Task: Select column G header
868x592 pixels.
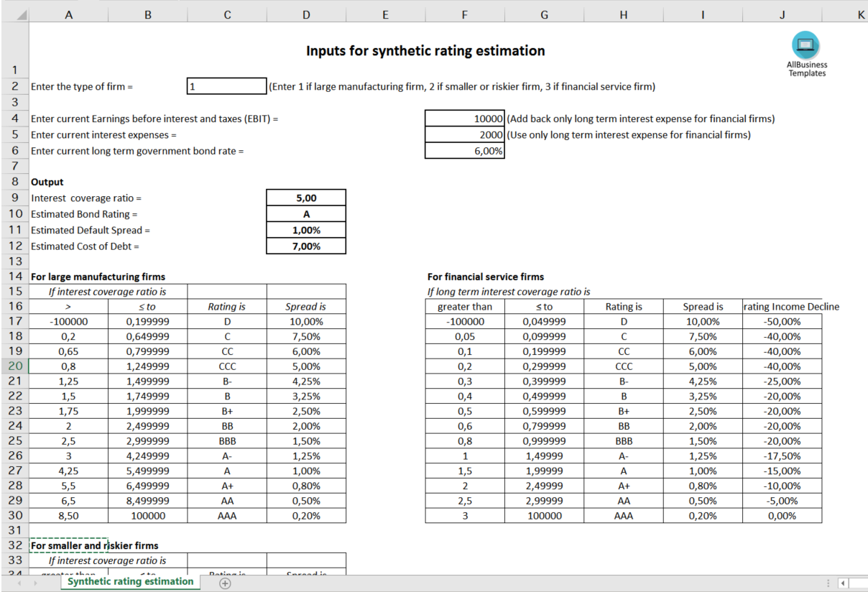Action: [x=544, y=14]
